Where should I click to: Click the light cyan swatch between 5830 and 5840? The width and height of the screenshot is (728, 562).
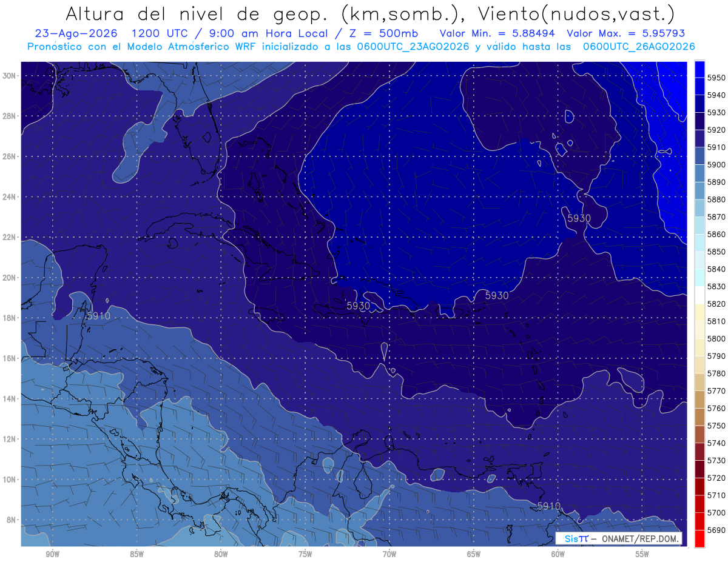[699, 278]
